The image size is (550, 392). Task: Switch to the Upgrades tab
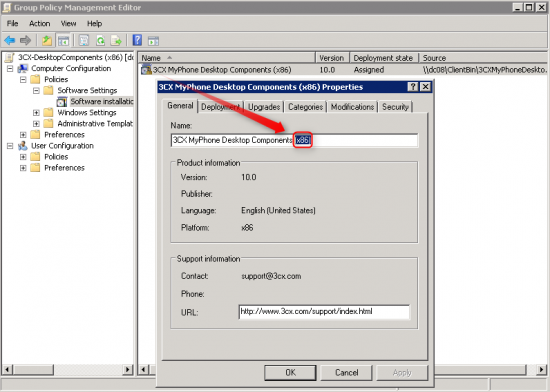[264, 107]
